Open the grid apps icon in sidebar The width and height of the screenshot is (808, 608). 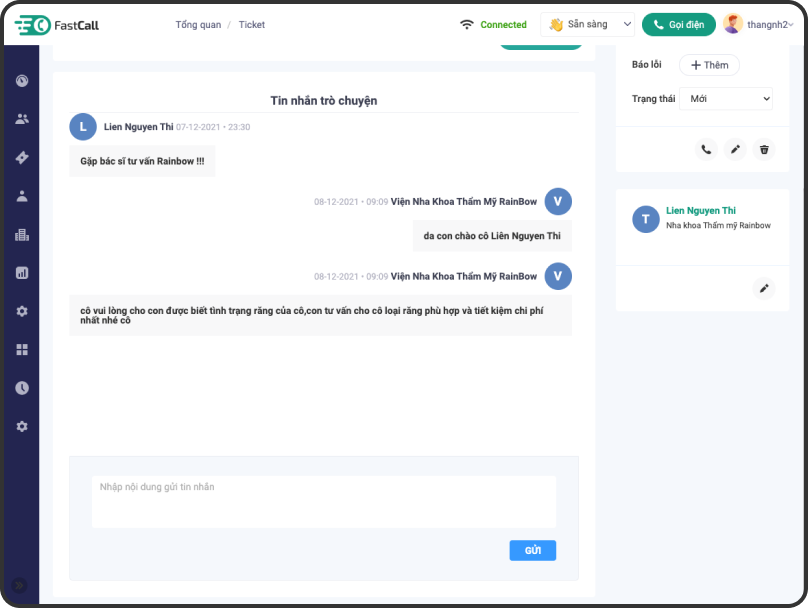point(22,349)
